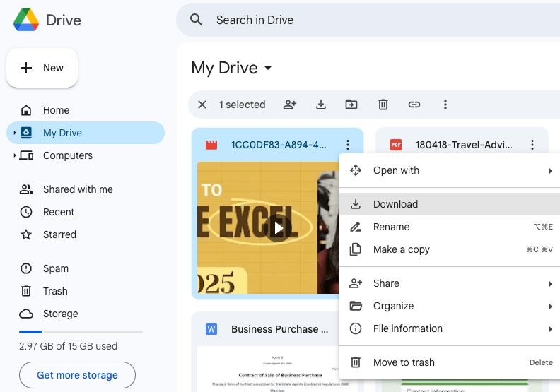Viewport: 560px width, 392px height.
Task: Clear selection with the X icon
Action: point(202,105)
